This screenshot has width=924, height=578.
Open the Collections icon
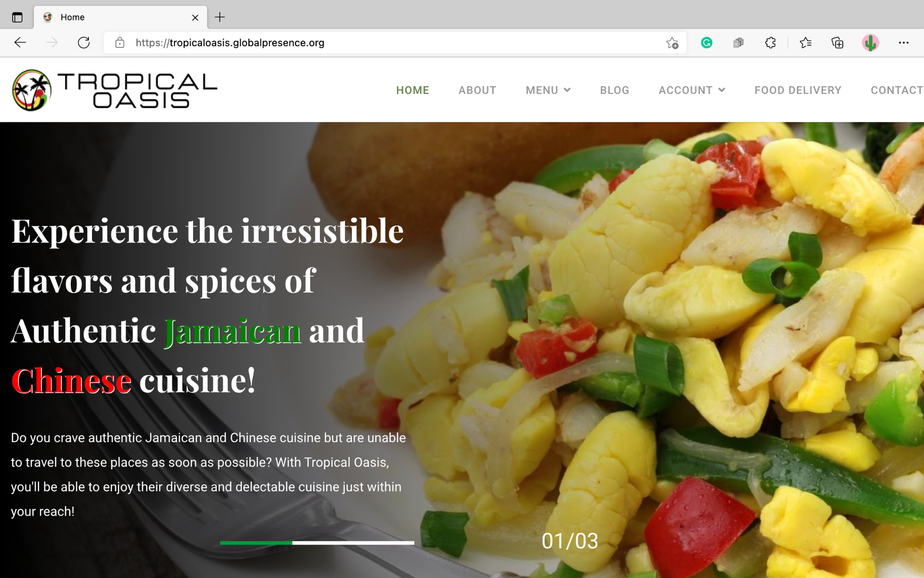pos(837,43)
